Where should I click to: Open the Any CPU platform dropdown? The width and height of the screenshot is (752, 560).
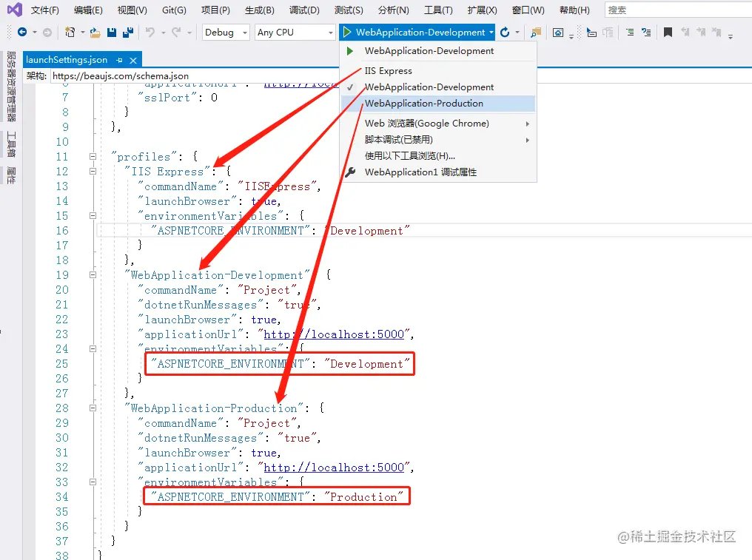(293, 33)
